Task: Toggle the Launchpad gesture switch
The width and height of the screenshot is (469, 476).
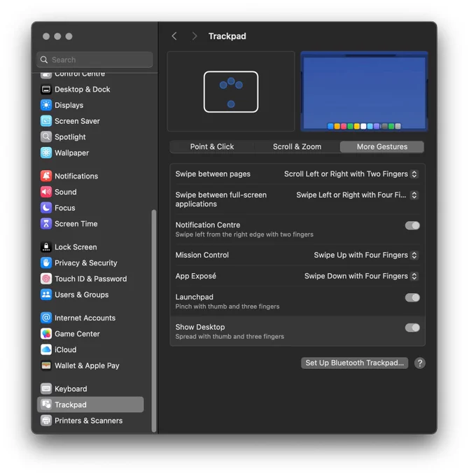Action: click(x=412, y=297)
